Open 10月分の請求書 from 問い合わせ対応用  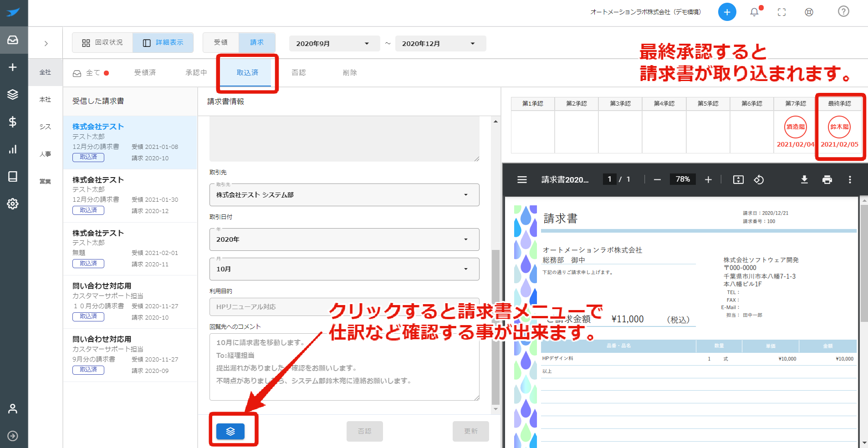coord(130,302)
